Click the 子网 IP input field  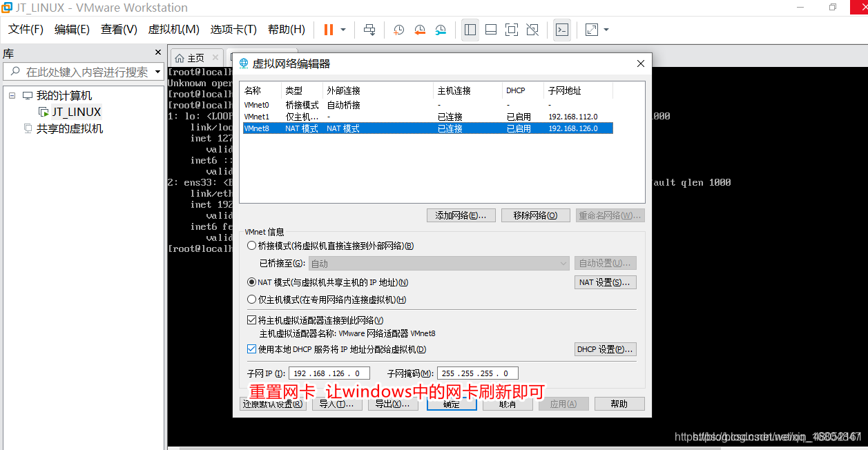coord(329,373)
